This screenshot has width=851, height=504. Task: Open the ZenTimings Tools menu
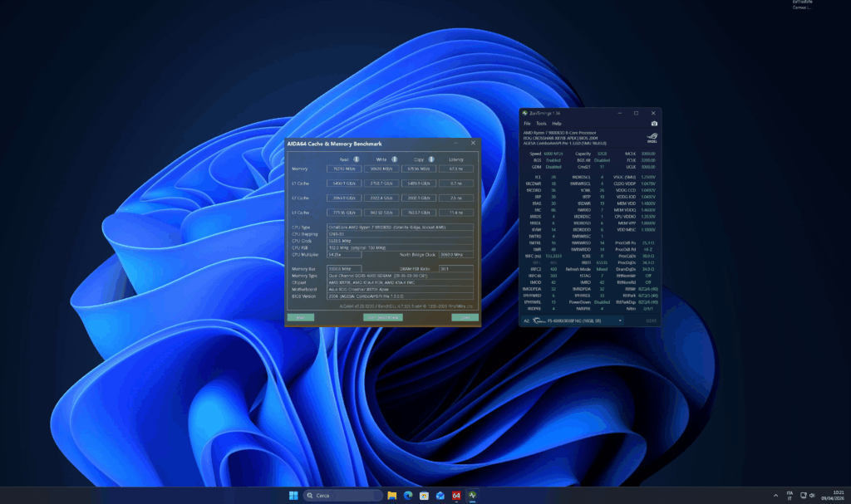pyautogui.click(x=541, y=124)
